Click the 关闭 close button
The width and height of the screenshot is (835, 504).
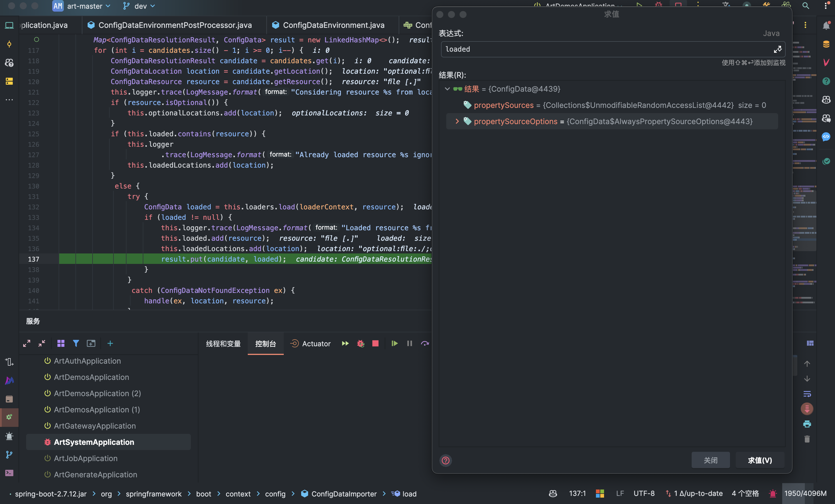point(710,460)
